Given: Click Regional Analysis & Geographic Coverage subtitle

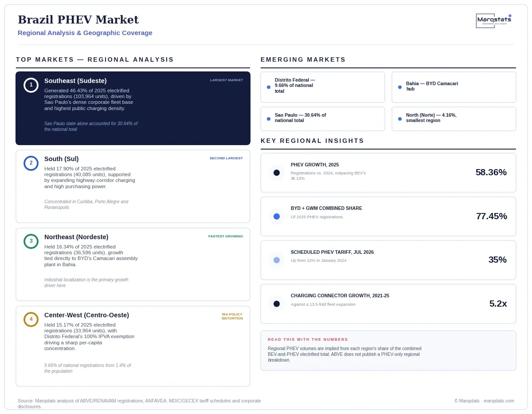Looking at the screenshot, I should tap(85, 33).
